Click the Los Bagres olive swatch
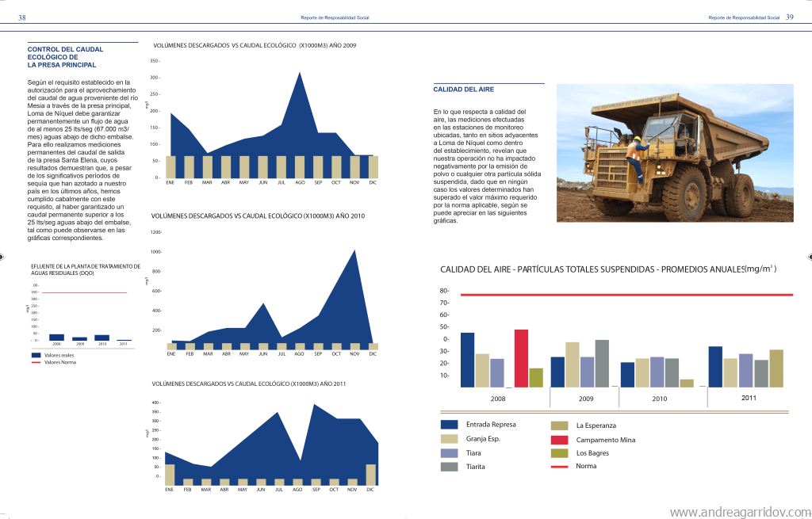 [x=559, y=453]
